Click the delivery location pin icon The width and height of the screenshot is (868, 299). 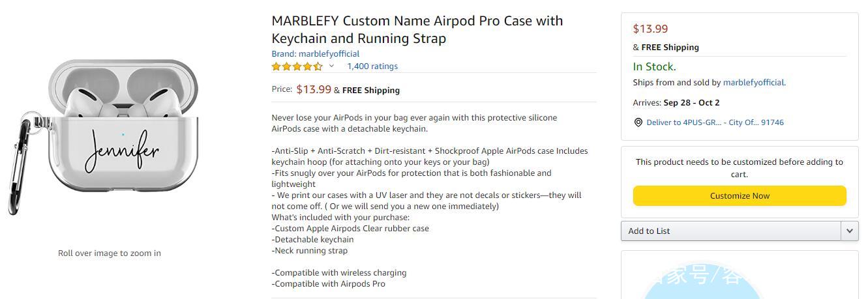coord(638,122)
